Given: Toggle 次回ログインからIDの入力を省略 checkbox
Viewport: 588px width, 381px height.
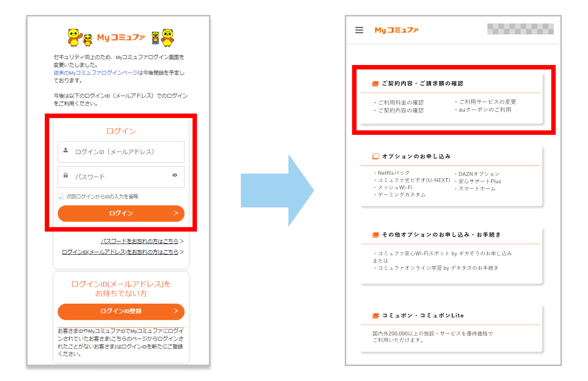Looking at the screenshot, I should click(x=61, y=197).
